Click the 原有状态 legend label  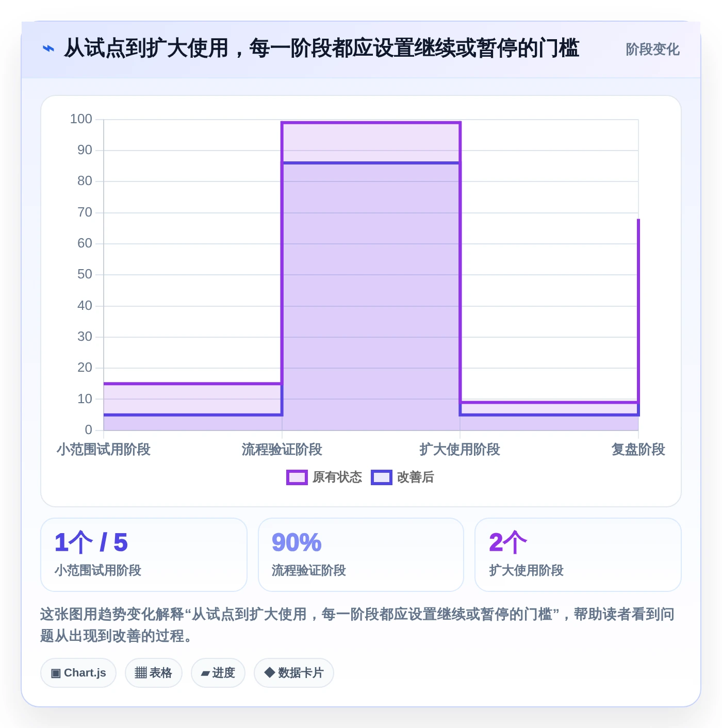337,477
